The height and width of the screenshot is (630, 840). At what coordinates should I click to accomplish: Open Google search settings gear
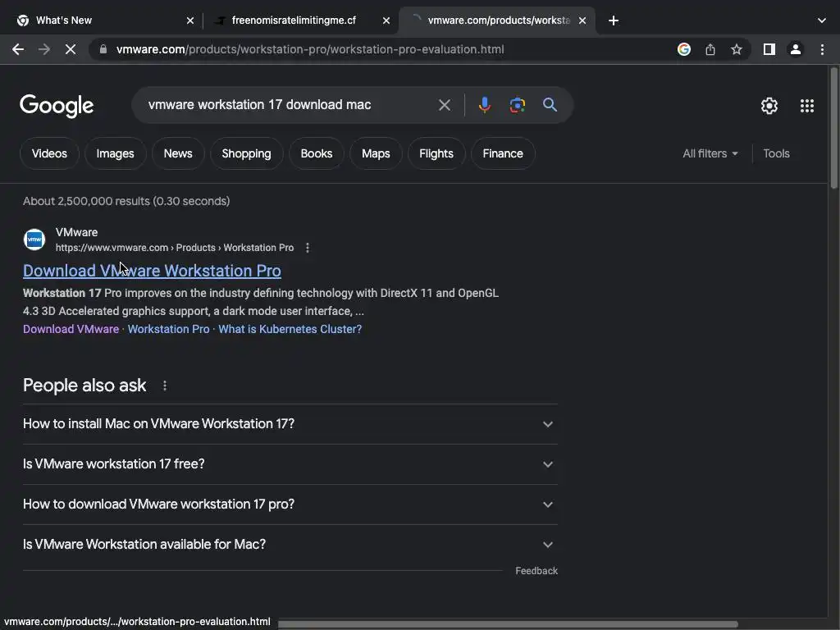(x=769, y=106)
